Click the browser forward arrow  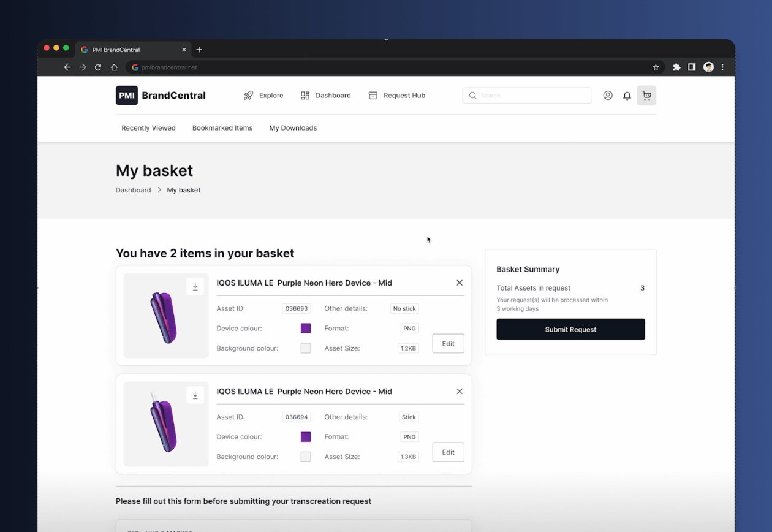tap(83, 67)
